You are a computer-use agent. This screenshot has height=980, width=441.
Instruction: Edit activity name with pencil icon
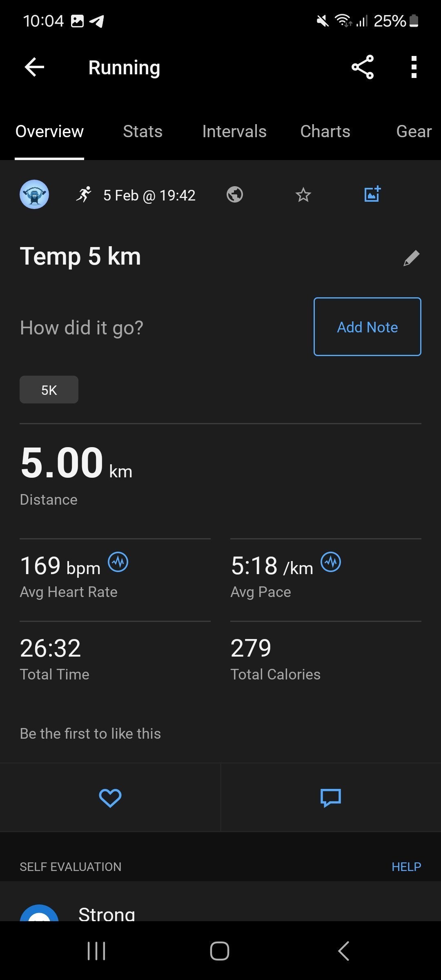[411, 258]
